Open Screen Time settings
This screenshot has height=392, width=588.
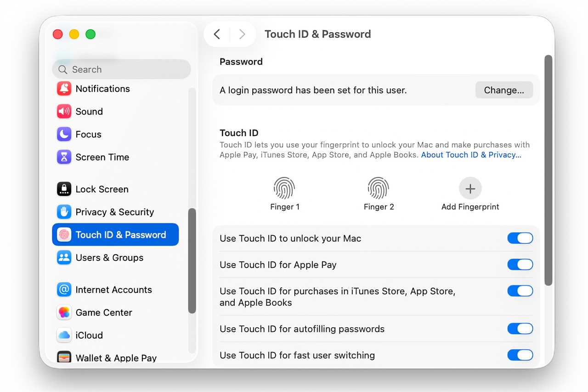pos(102,157)
